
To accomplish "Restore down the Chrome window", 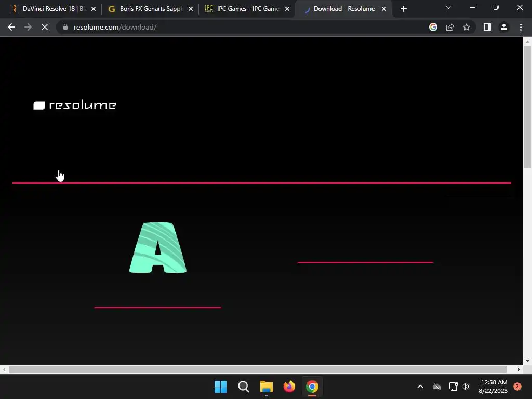I will point(496,7).
